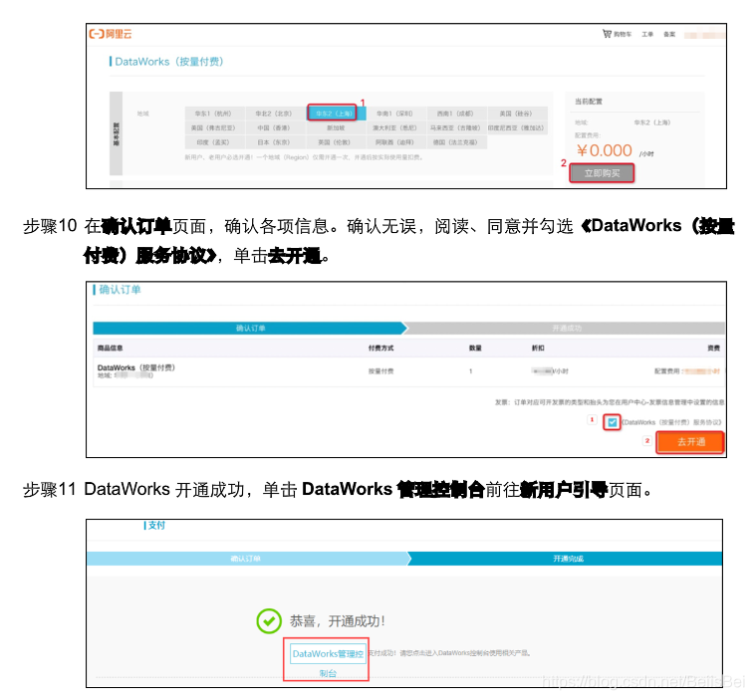
Task: Select region 华南1（深圳）
Action: pos(395,114)
